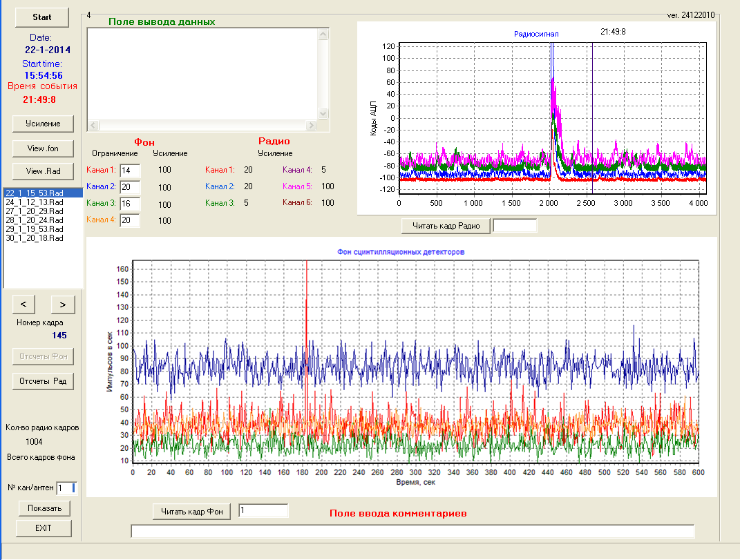The height and width of the screenshot is (560, 740).
Task: Click the View .fon button
Action: (x=43, y=148)
